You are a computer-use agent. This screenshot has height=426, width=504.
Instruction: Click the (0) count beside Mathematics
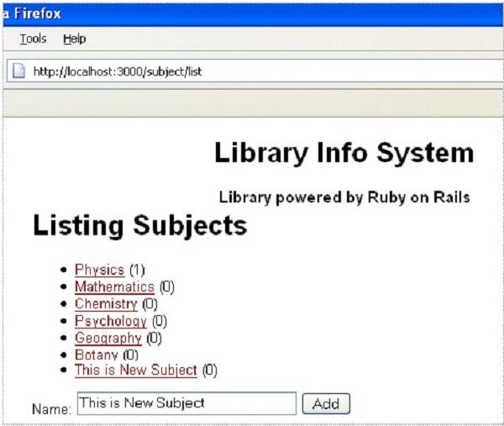click(167, 287)
